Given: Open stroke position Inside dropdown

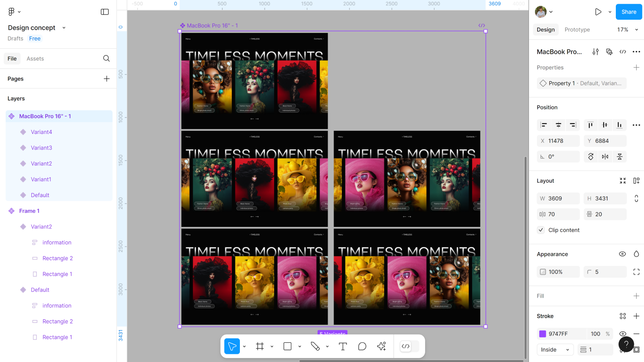Looking at the screenshot, I should tap(555, 350).
